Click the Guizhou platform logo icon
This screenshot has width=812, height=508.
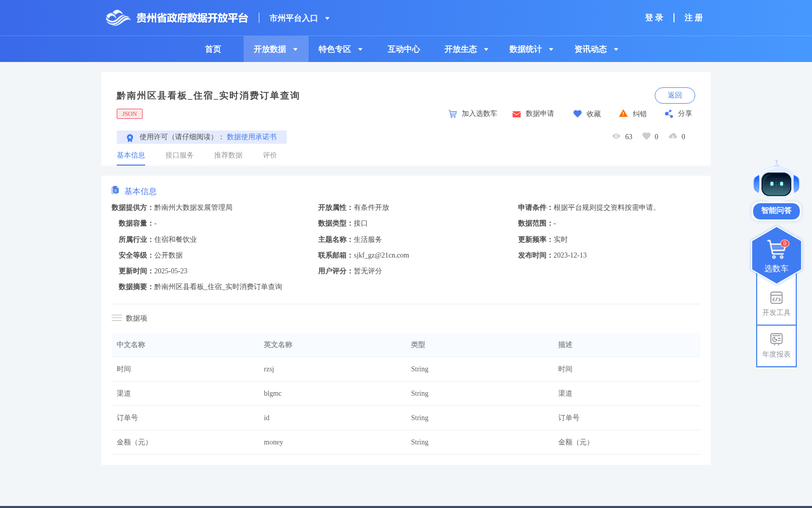point(118,18)
